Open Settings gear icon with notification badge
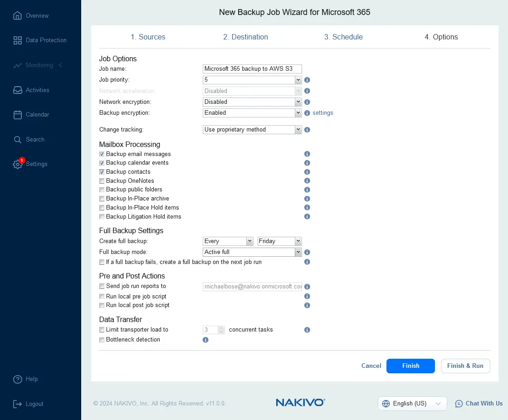Viewport: 508px width, 420px height. (x=18, y=164)
